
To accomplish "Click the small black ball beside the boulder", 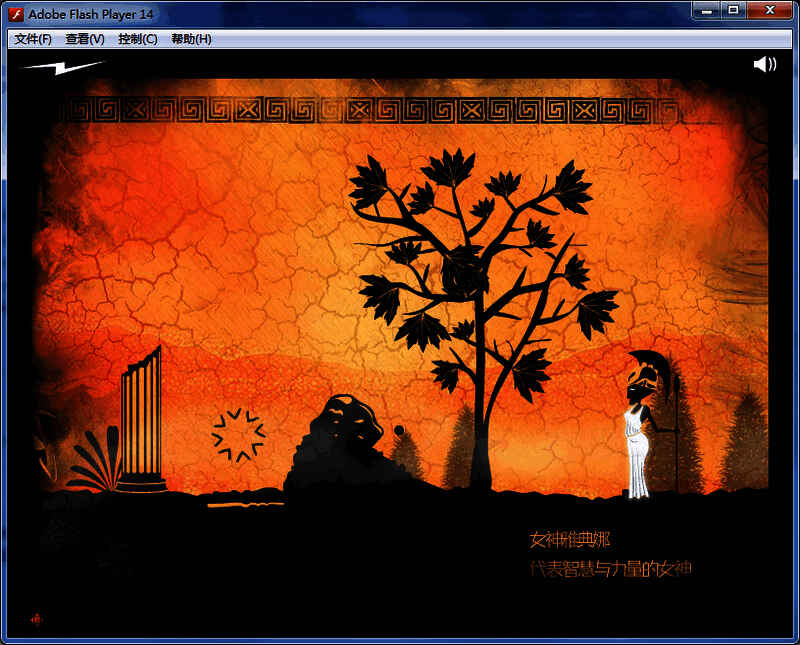I will [x=399, y=431].
